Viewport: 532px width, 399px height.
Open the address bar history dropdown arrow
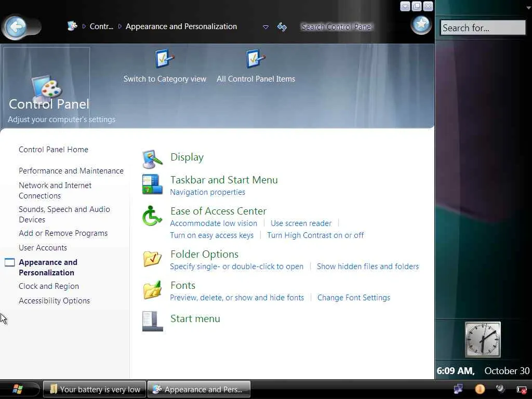pos(265,27)
